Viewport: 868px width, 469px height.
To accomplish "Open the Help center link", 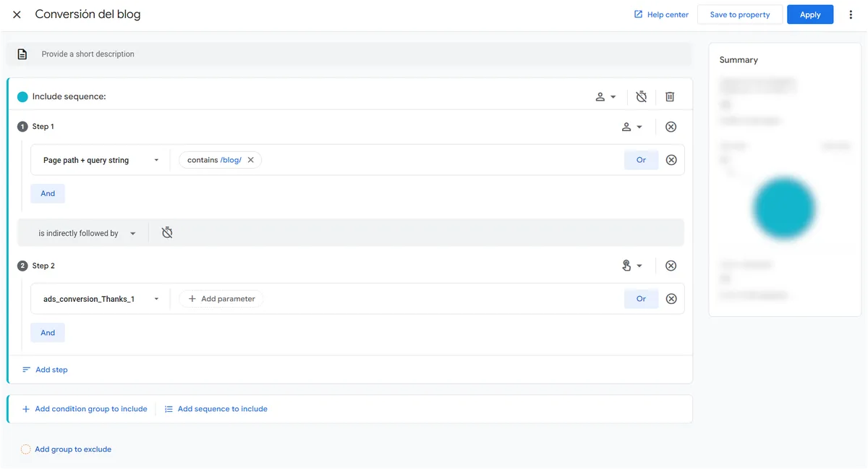I will click(x=660, y=14).
